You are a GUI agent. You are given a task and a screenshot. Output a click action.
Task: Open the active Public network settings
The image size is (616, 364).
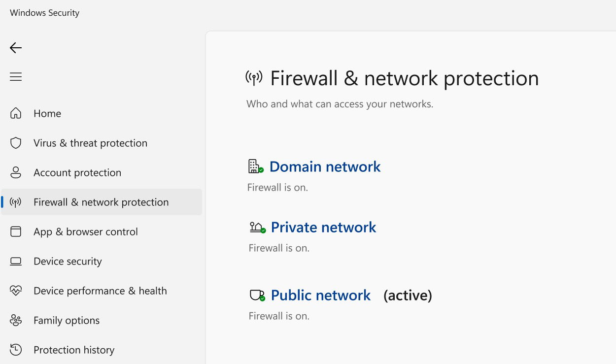pos(321,295)
